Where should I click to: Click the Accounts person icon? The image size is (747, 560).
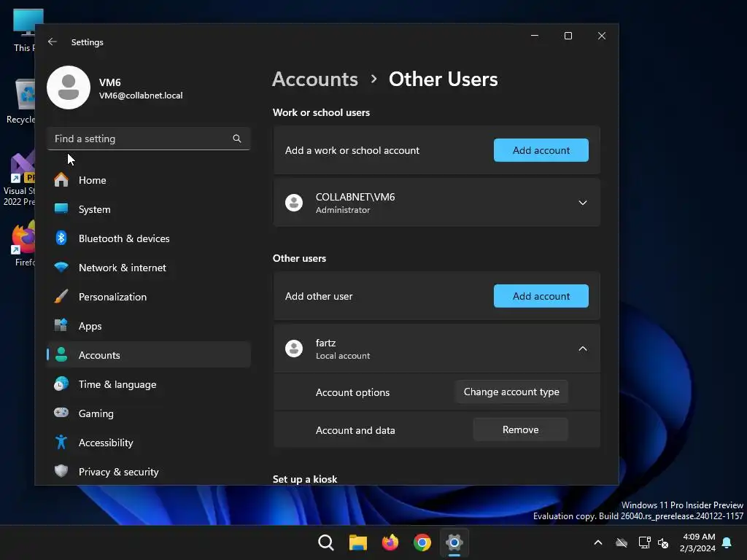(x=61, y=355)
